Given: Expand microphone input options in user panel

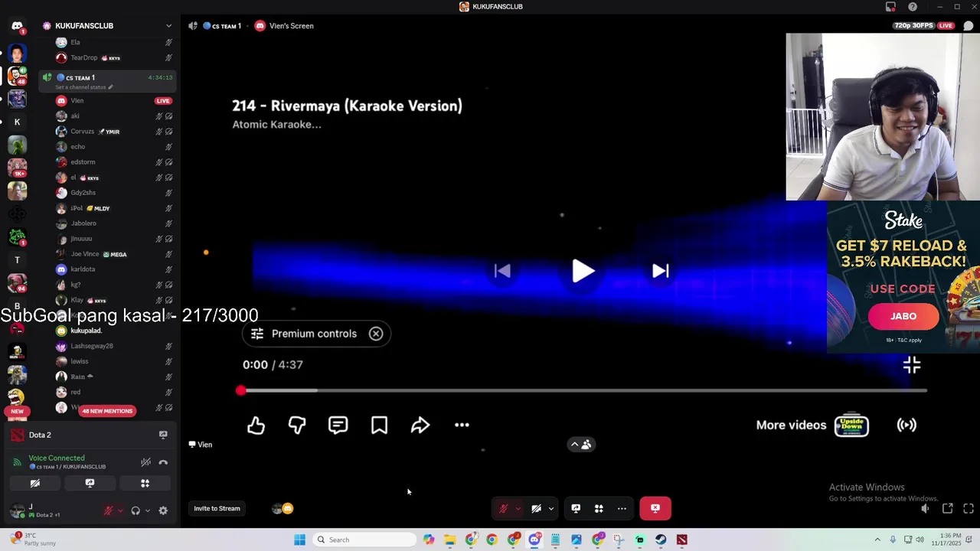Looking at the screenshot, I should tap(120, 510).
